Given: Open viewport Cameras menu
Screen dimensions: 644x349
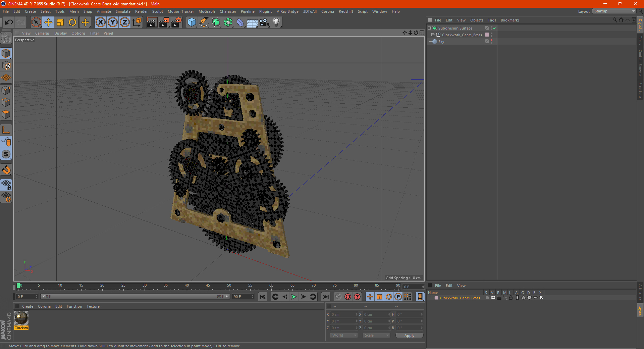Looking at the screenshot, I should coord(42,33).
